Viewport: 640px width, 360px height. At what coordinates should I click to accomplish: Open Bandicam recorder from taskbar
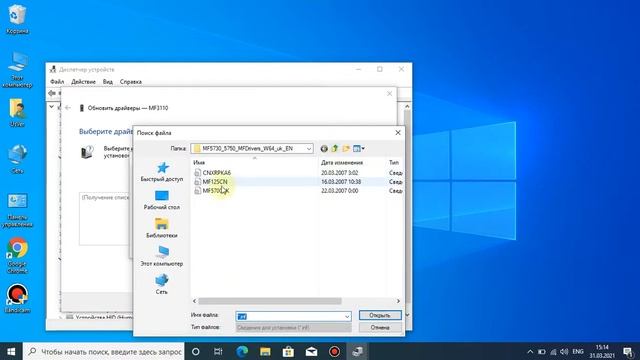(334, 351)
